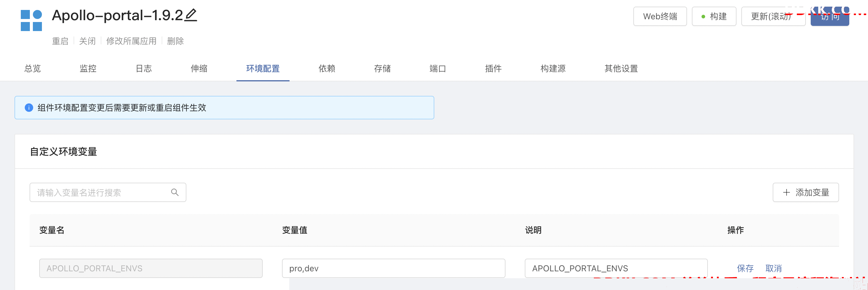The width and height of the screenshot is (868, 290).
Task: Click the blue 访问 button
Action: pos(830,16)
